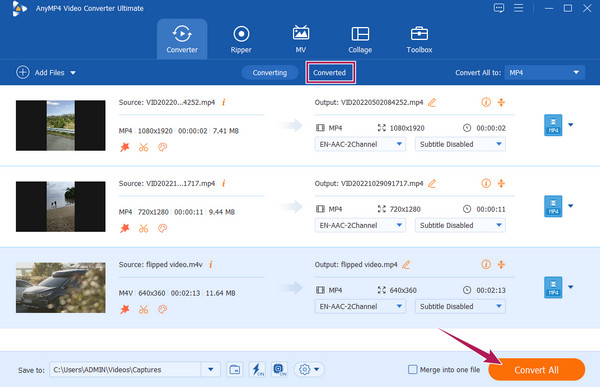Show the Converting list tab
600x387 pixels.
click(x=269, y=73)
